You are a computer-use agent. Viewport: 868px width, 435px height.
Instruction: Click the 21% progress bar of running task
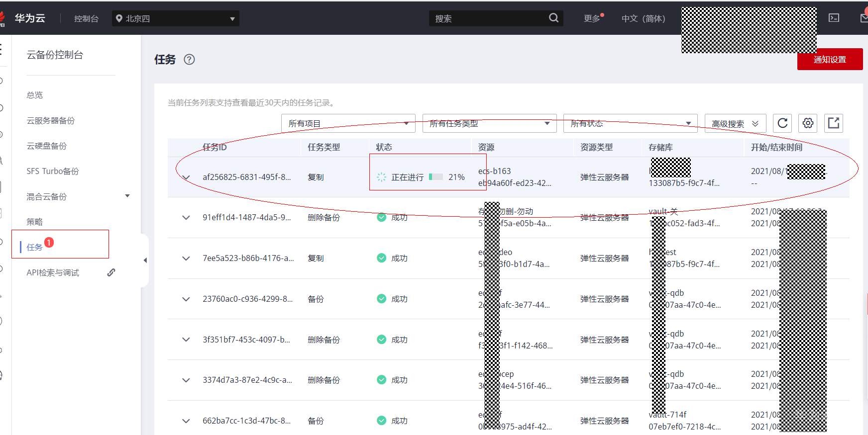[x=436, y=177]
